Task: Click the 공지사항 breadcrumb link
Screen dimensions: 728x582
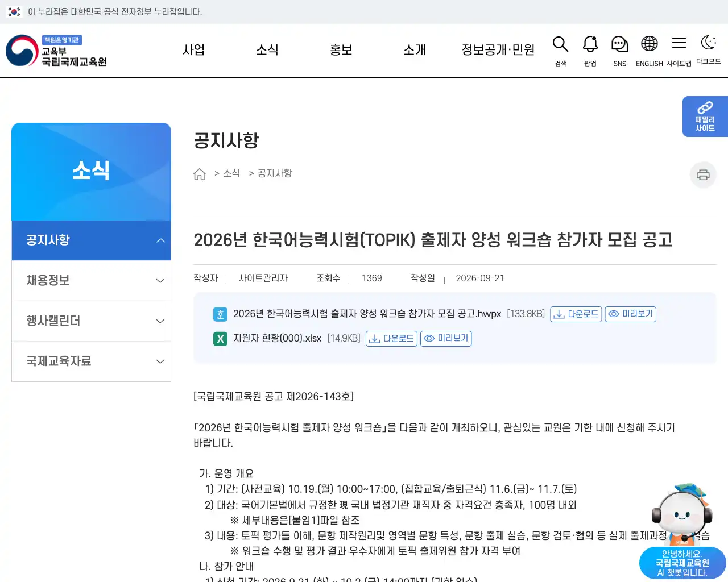Action: tap(275, 173)
